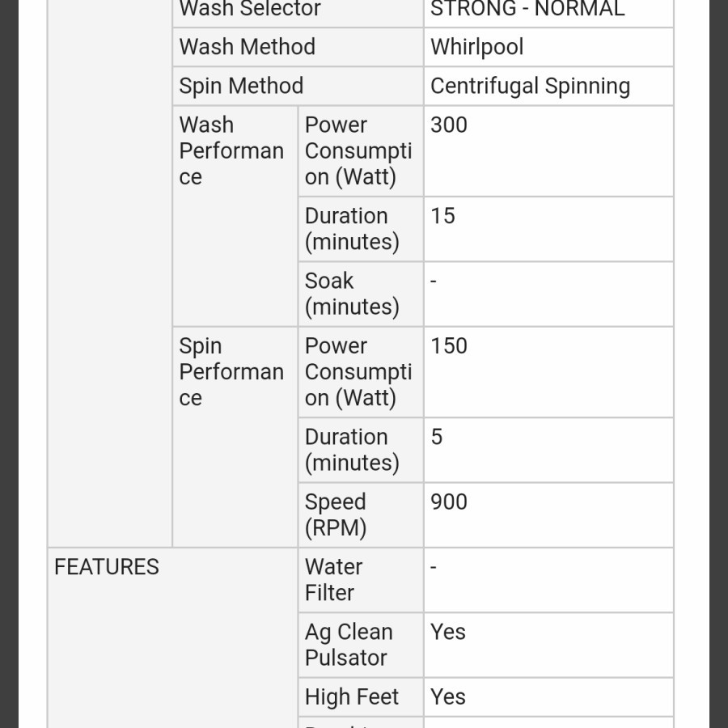Click the spin duration value 5

[437, 437]
